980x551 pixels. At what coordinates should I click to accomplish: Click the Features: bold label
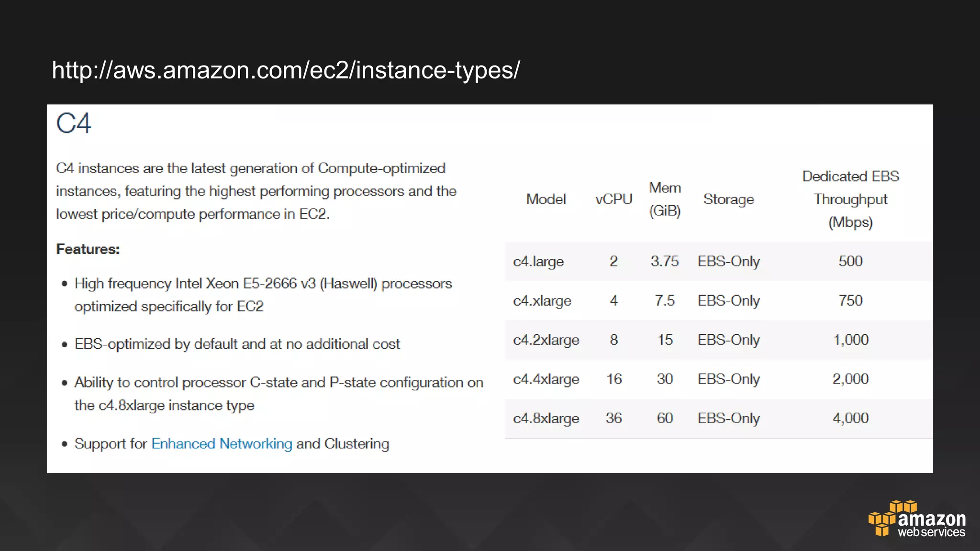click(88, 249)
